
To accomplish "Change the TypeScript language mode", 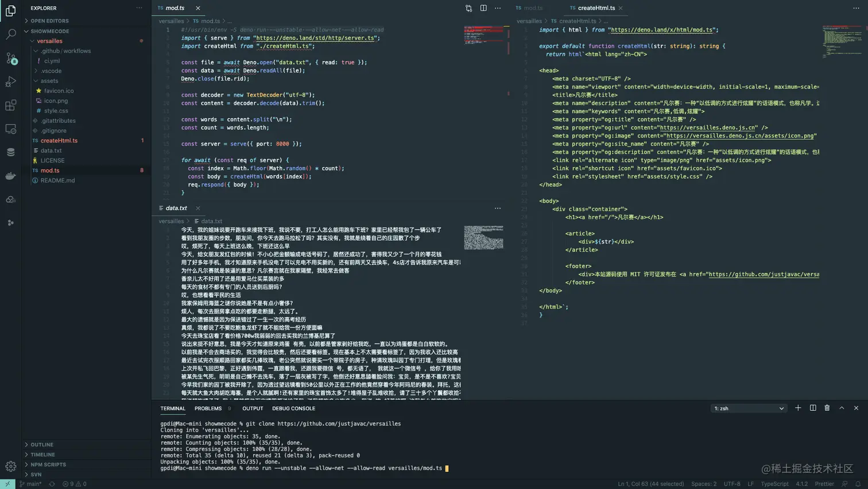I will point(774,484).
